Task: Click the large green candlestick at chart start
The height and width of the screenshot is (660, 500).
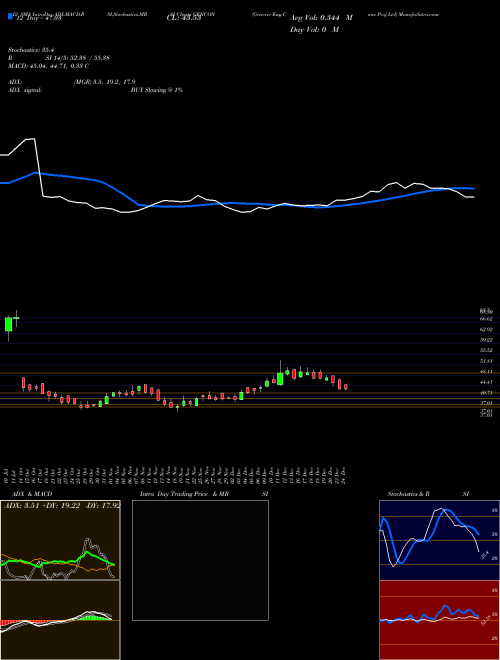Action: click(x=8, y=324)
